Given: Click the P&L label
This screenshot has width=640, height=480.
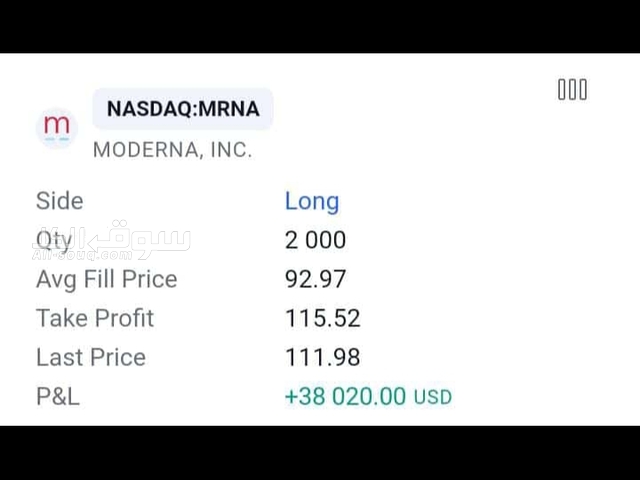Looking at the screenshot, I should [x=58, y=396].
